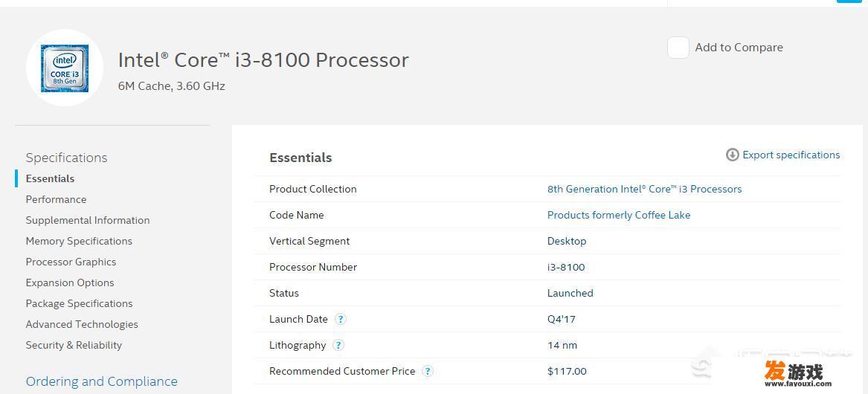This screenshot has height=394, width=868.
Task: Jump to the Memory Specifications section
Action: pyautogui.click(x=79, y=242)
